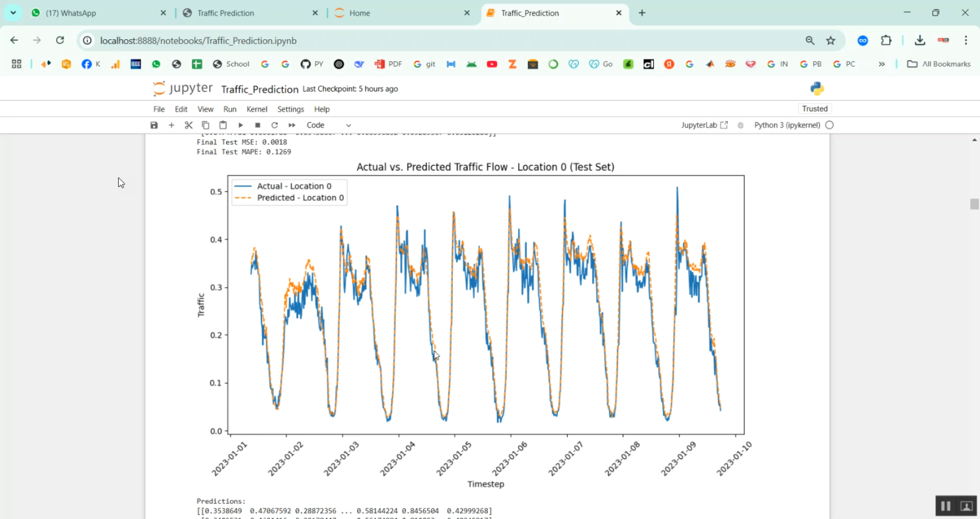Screen dimensions: 980x519
Task: Click the notebook vertical scrollbar thumb
Action: 974,204
